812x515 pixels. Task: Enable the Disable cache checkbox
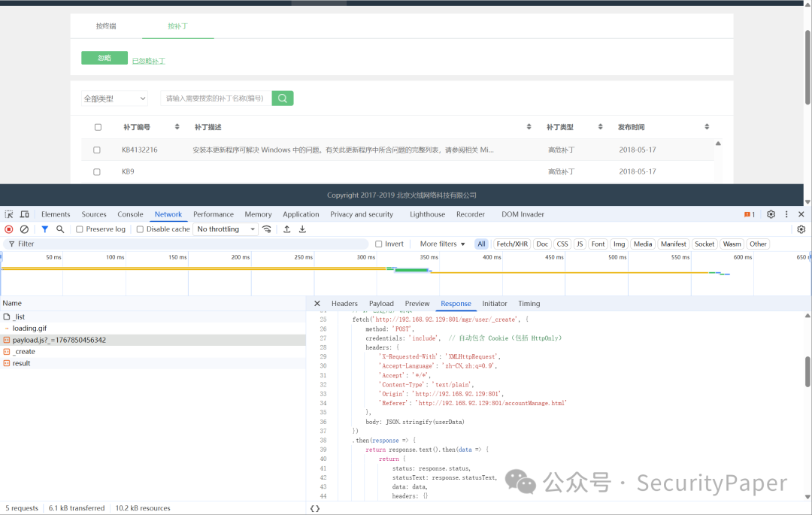140,229
